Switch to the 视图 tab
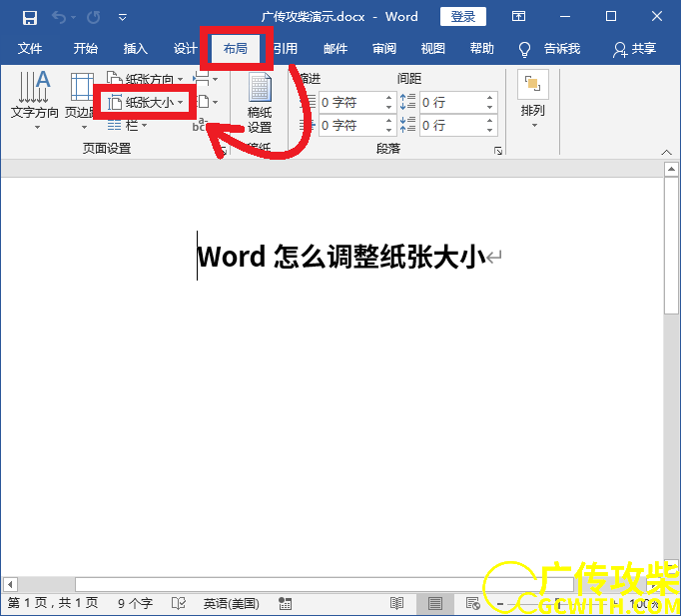This screenshot has width=681, height=616. pyautogui.click(x=433, y=48)
